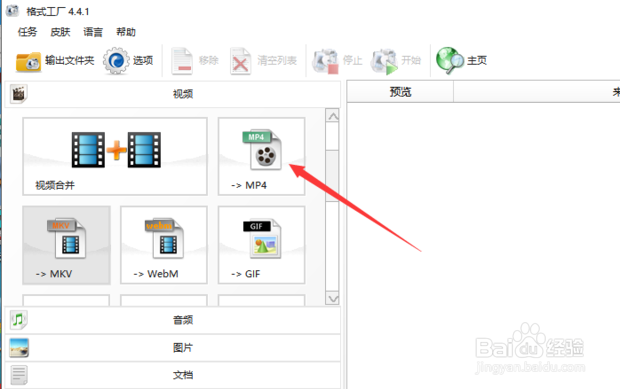Click the music note icon beside 音频
Viewport: 620px width, 389px height.
coord(19,320)
